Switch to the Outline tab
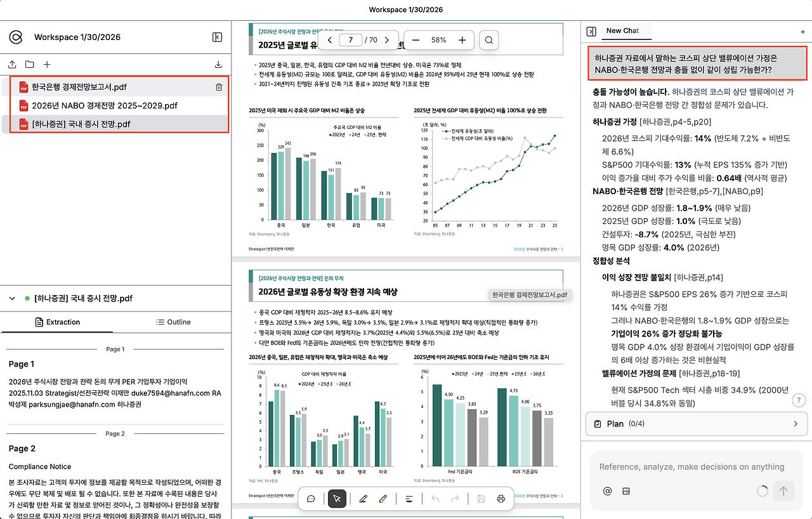The image size is (812, 519). pos(173,322)
